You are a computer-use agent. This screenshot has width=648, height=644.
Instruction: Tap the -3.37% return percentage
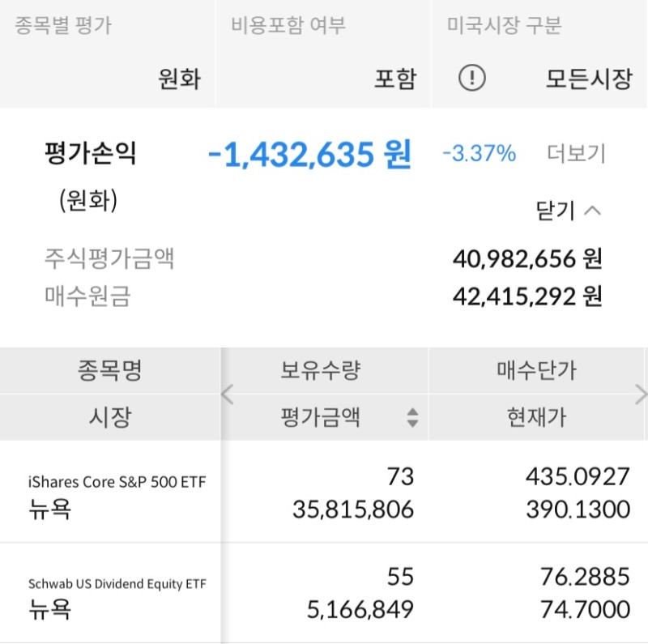(x=480, y=153)
